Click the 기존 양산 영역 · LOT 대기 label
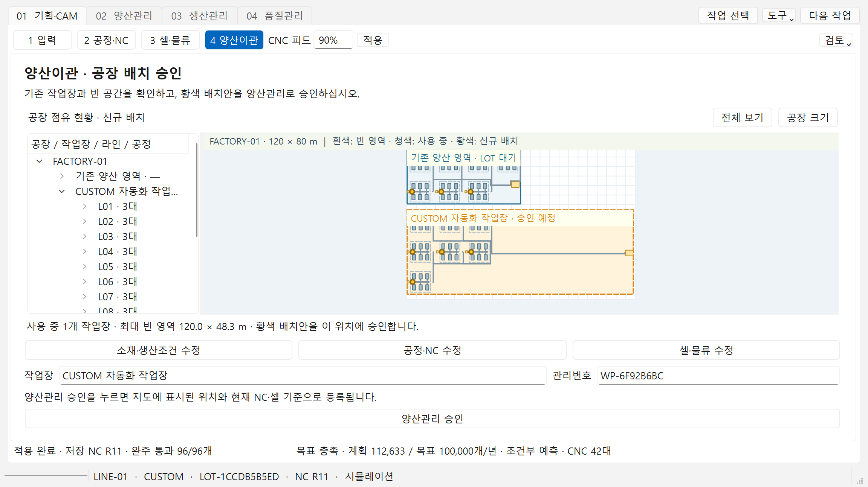The width and height of the screenshot is (868, 487). (463, 158)
